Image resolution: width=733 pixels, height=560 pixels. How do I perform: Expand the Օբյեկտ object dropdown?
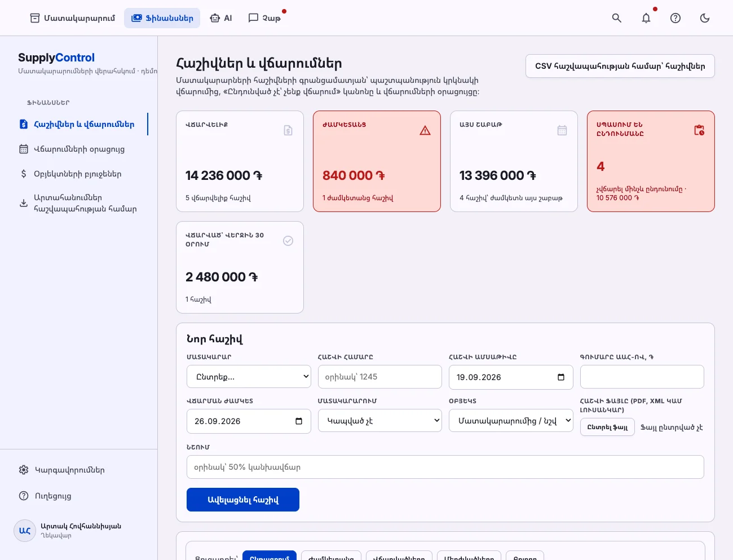511,421
